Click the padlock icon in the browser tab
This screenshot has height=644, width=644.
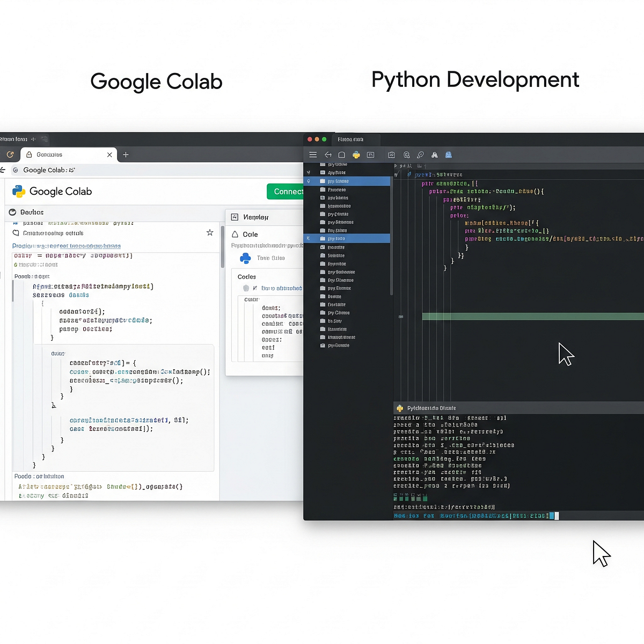tap(29, 155)
